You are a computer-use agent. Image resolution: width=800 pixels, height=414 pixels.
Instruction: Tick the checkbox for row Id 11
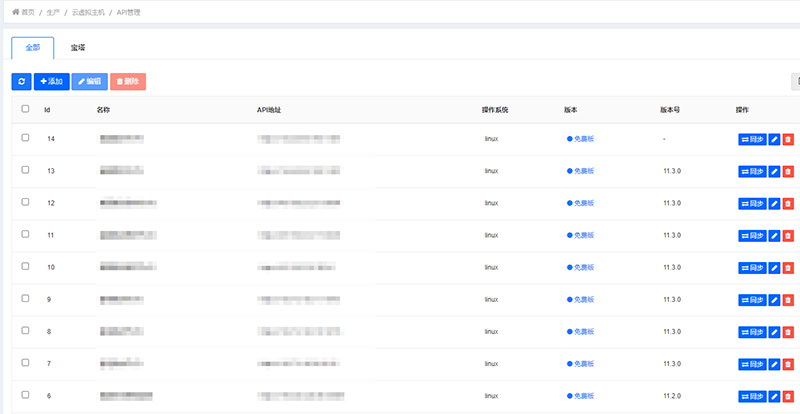[x=25, y=235]
